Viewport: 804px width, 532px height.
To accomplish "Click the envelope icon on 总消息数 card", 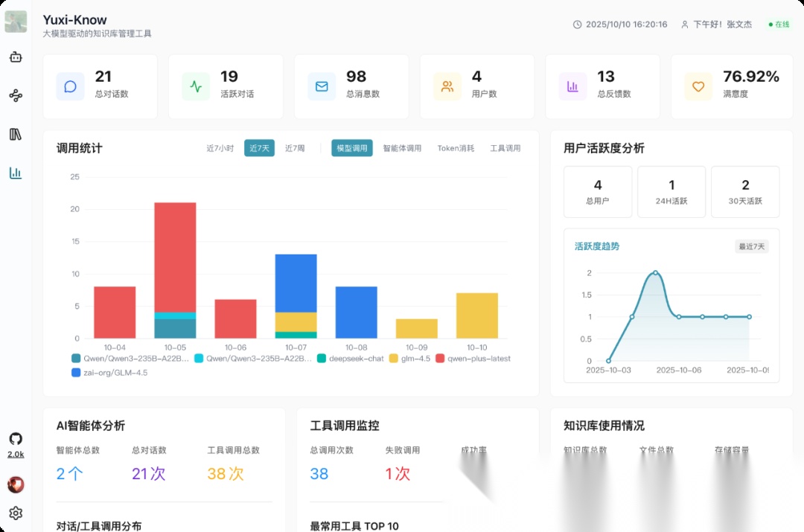I will 321,86.
